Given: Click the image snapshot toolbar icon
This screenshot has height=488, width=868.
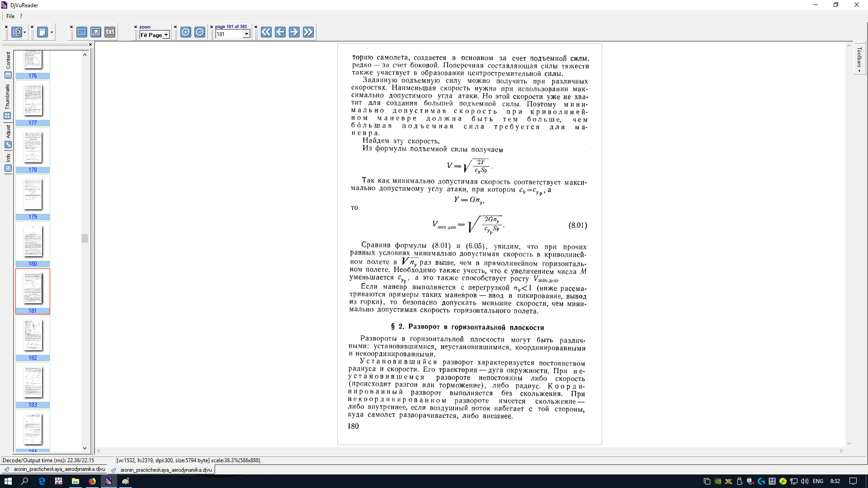Looking at the screenshot, I should [x=96, y=32].
